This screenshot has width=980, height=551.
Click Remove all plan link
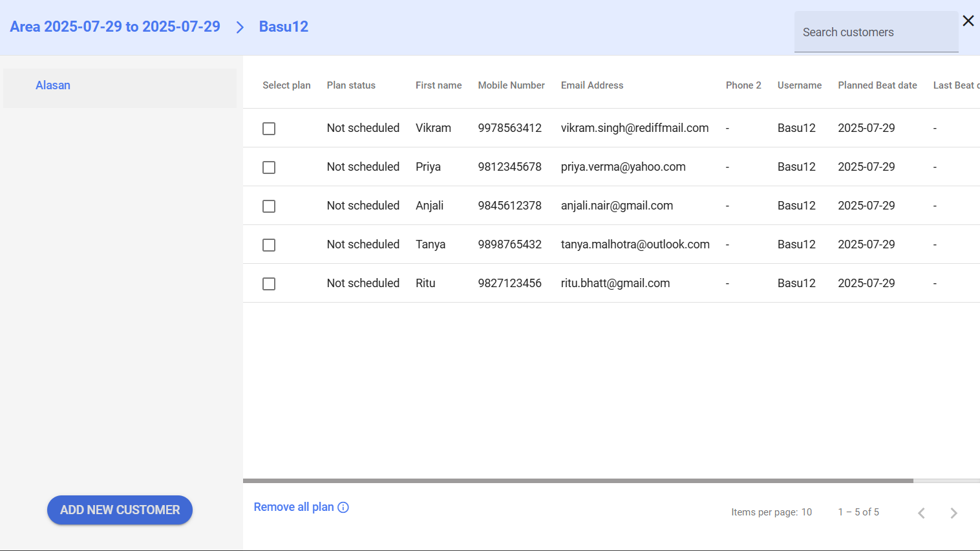pos(293,507)
